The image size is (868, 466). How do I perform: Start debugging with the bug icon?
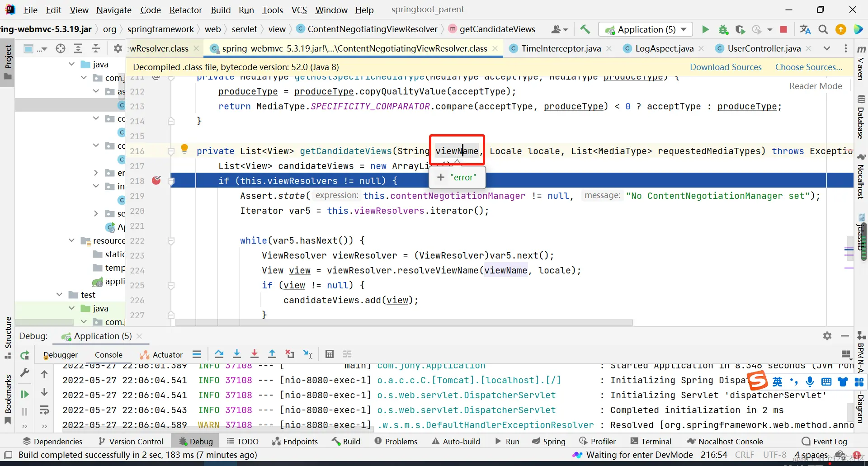[723, 29]
